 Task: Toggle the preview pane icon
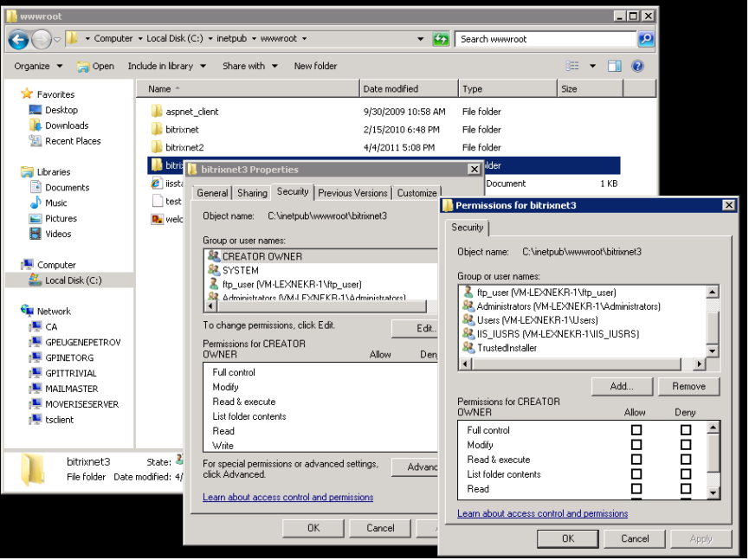click(x=614, y=66)
